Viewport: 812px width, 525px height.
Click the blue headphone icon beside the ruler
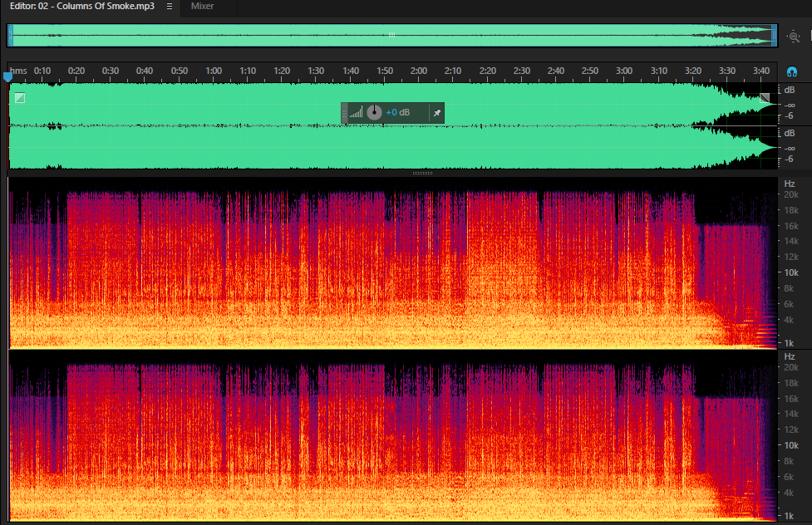tap(792, 71)
